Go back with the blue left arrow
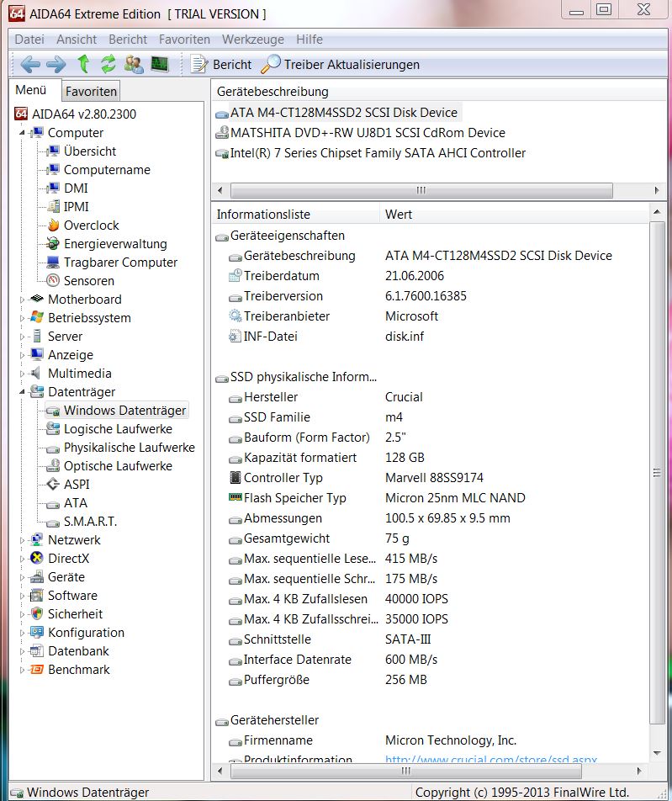Image resolution: width=672 pixels, height=801 pixels. pyautogui.click(x=30, y=64)
